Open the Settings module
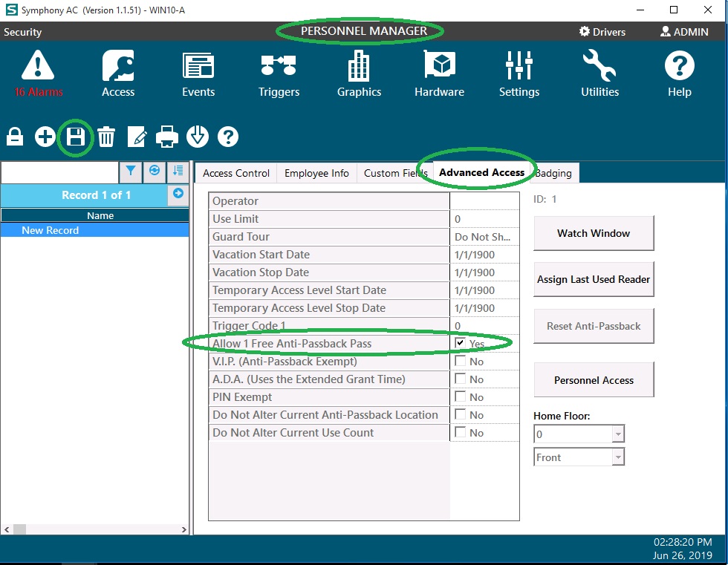 click(519, 74)
